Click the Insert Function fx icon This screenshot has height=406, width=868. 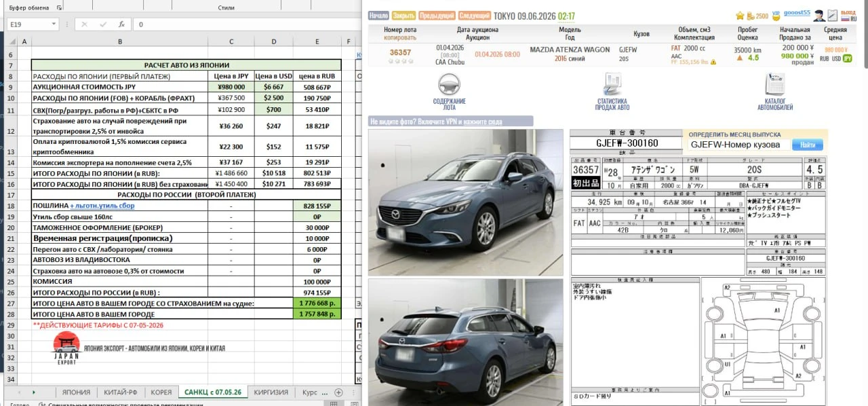121,24
